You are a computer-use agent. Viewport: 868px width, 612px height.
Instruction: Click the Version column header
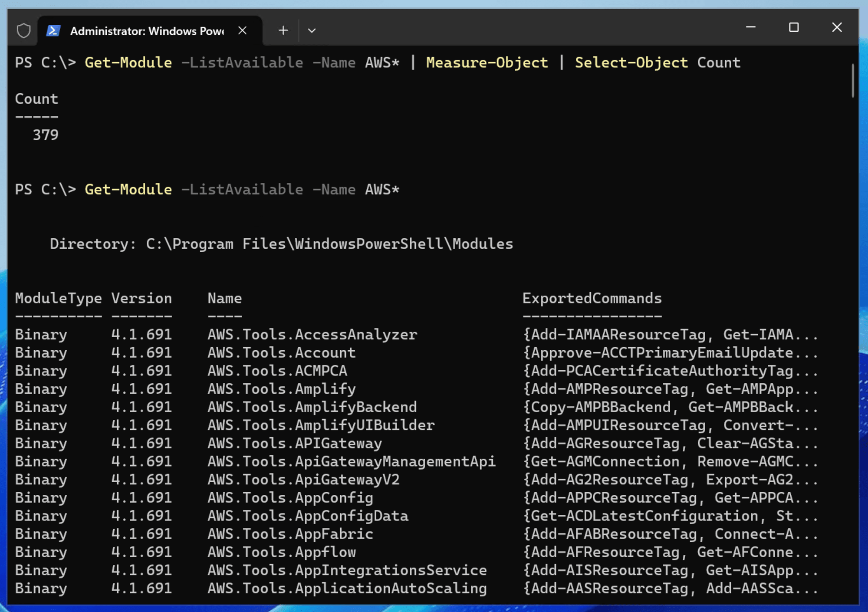tap(141, 299)
